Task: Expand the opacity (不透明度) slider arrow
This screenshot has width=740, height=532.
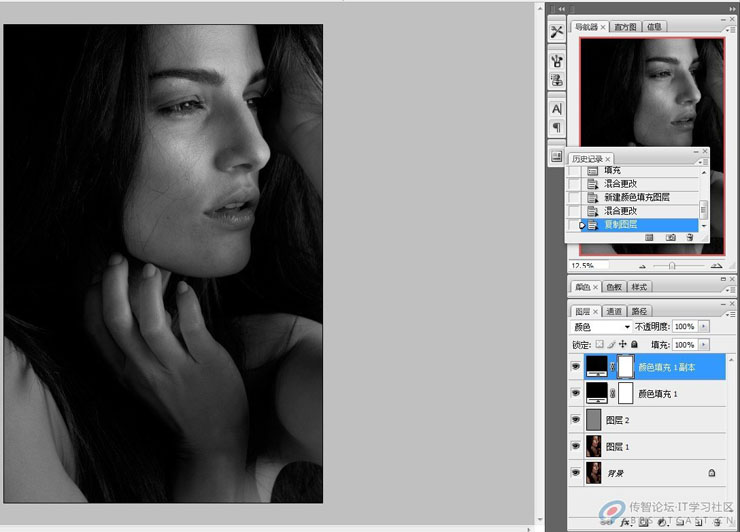Action: pos(705,327)
